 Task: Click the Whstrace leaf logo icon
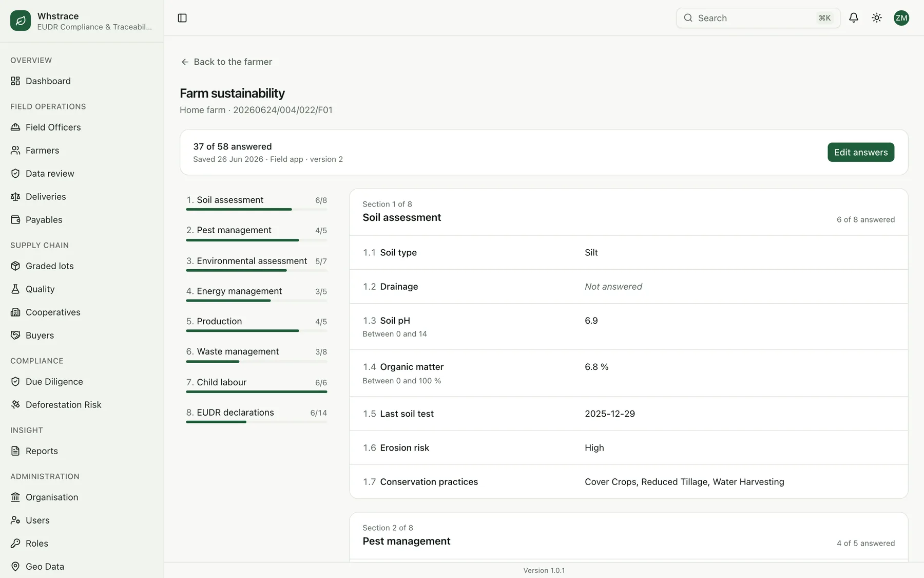(x=21, y=21)
